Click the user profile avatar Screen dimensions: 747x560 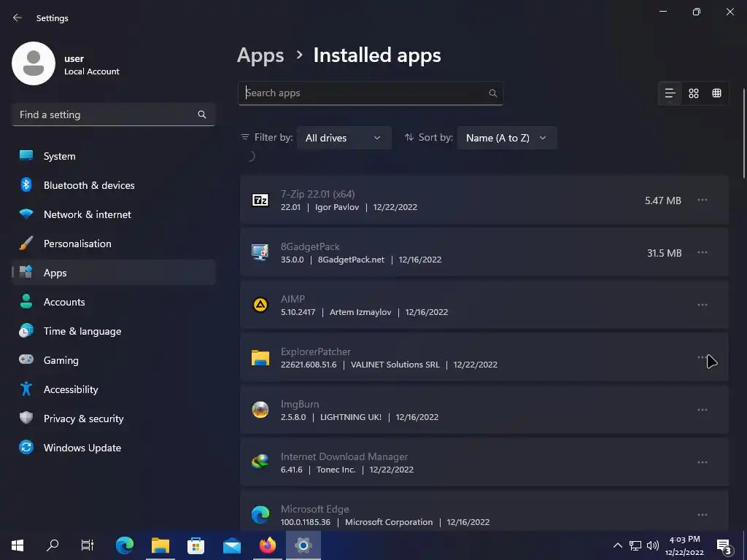click(34, 63)
